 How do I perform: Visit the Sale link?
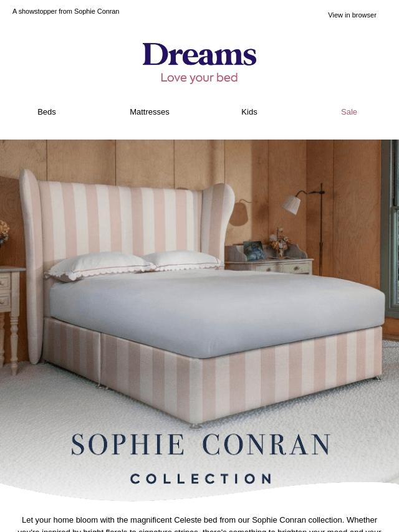(349, 112)
